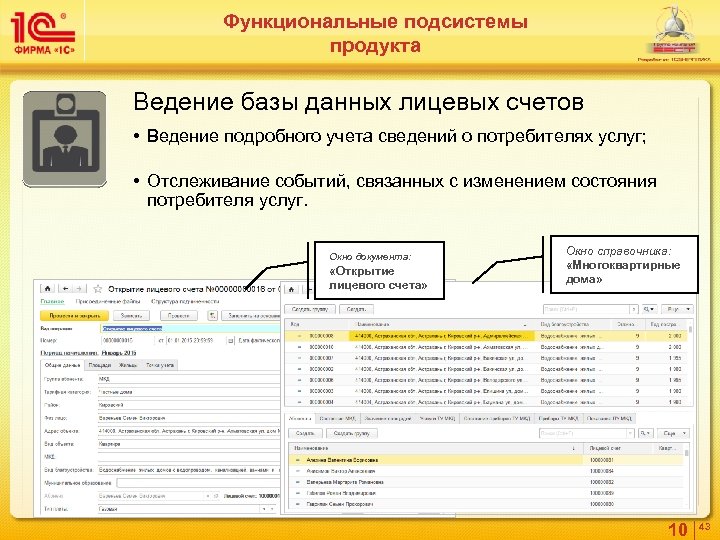Select the Жильцы tab

128,365
